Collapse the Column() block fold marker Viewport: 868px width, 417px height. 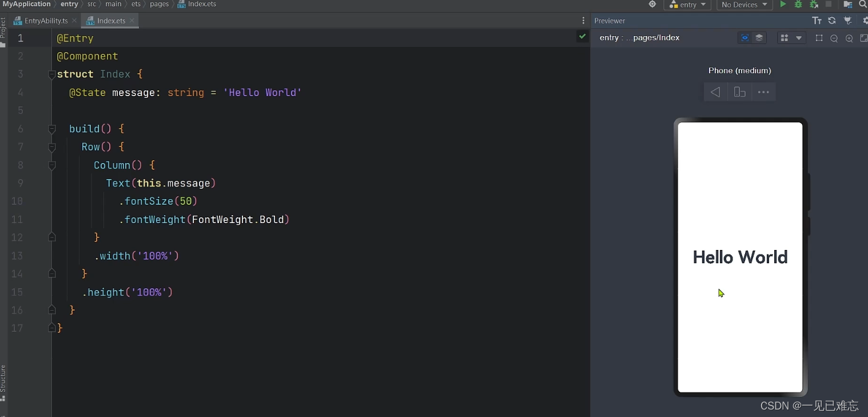pos(52,165)
